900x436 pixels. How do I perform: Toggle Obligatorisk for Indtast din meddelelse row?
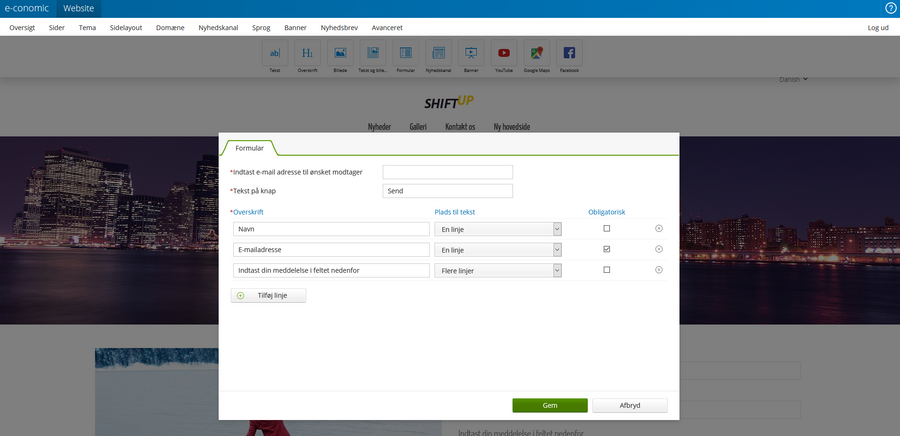pyautogui.click(x=607, y=270)
